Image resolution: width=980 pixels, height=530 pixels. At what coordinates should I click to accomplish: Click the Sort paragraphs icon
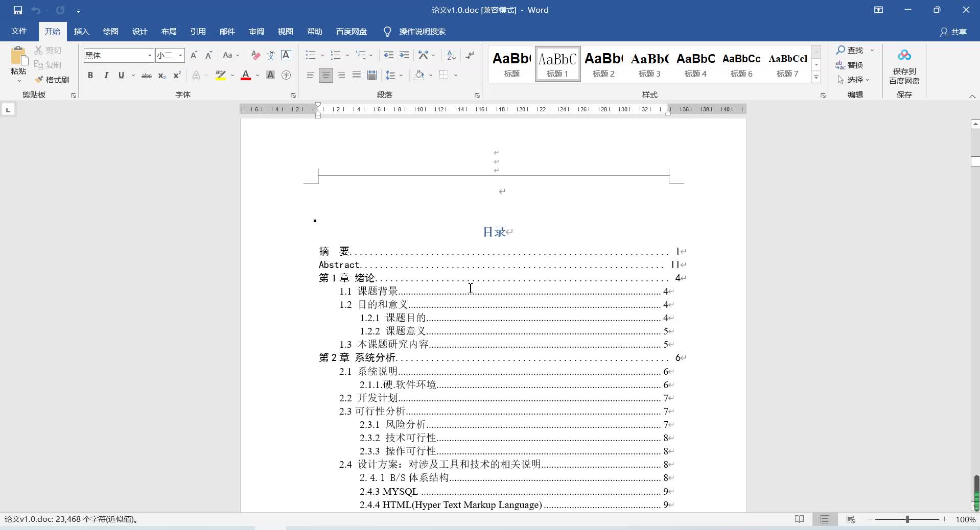point(451,55)
